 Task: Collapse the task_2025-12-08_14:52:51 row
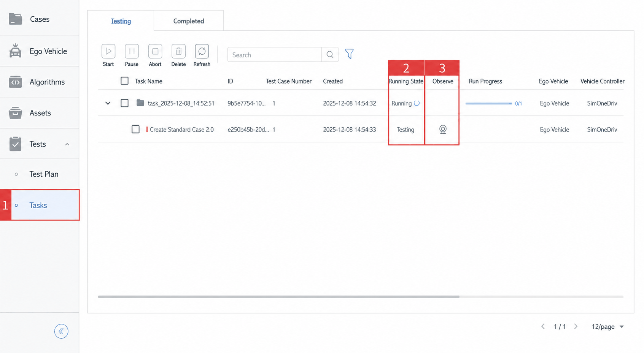coord(108,103)
